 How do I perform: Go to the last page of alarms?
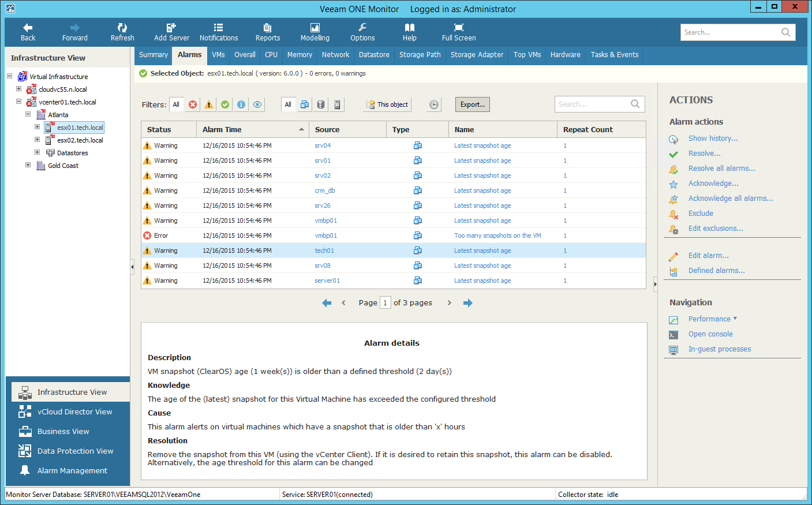click(468, 303)
